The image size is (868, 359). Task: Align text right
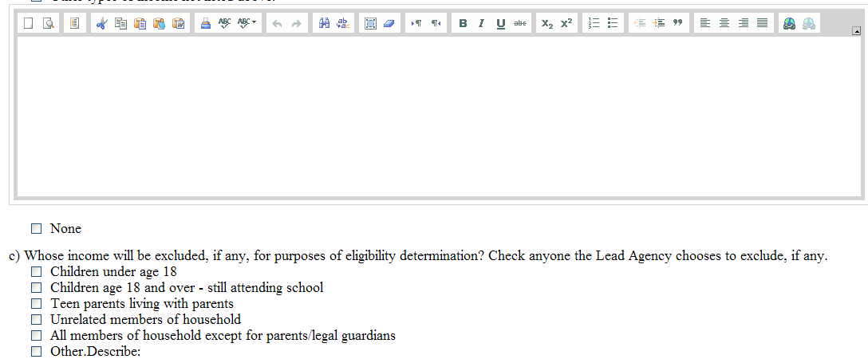pos(744,23)
